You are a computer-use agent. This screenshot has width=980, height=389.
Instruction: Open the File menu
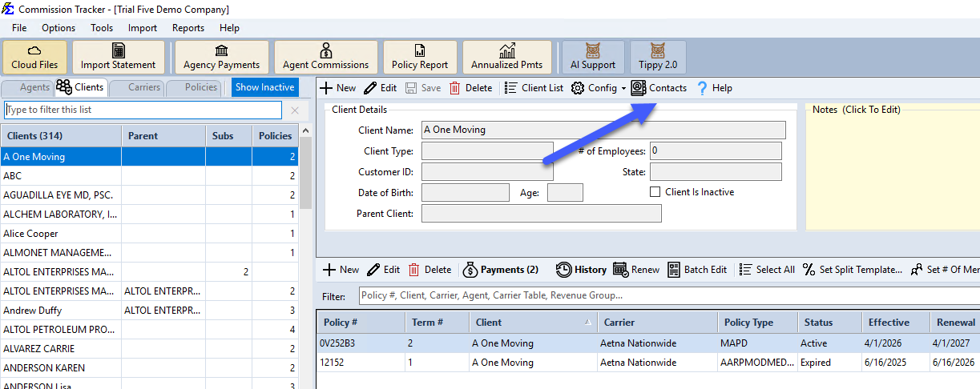point(20,28)
